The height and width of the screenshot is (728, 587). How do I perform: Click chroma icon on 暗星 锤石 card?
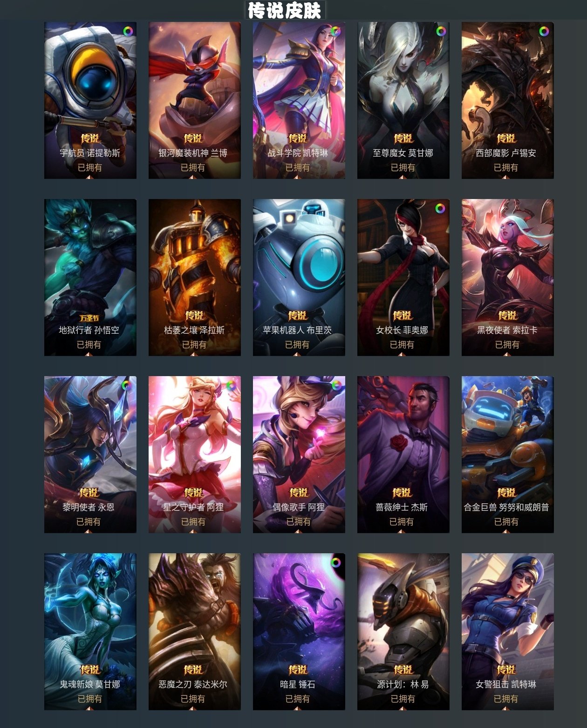335,562
